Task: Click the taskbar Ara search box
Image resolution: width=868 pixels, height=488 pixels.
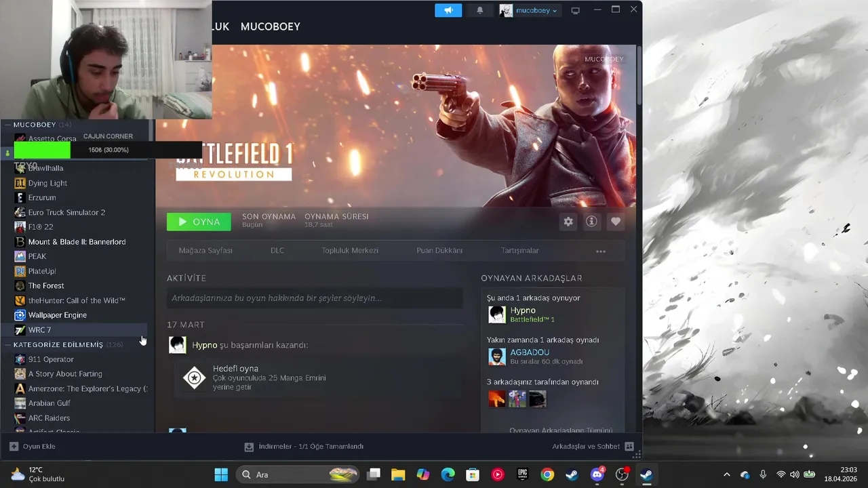Action: (x=298, y=474)
